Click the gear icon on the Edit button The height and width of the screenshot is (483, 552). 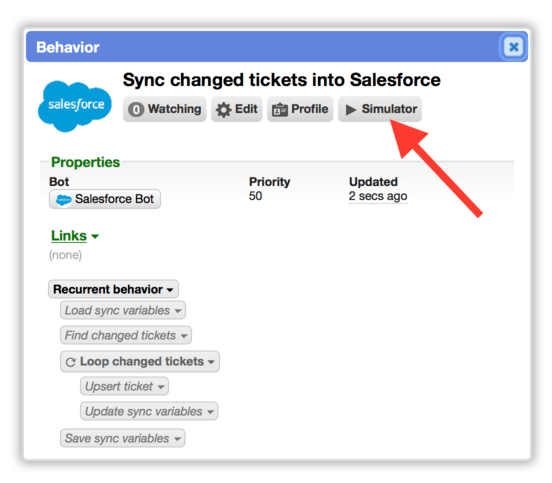(223, 110)
